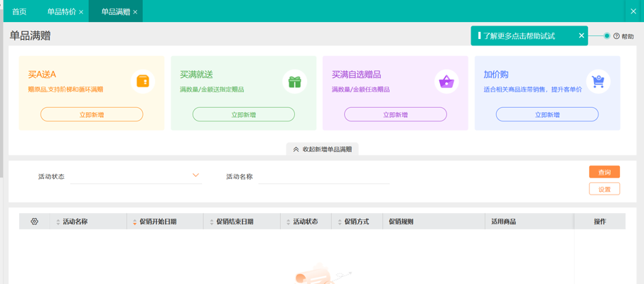Image resolution: width=644 pixels, height=284 pixels.
Task: Sort by 促销方式 column arrows
Action: click(x=340, y=222)
